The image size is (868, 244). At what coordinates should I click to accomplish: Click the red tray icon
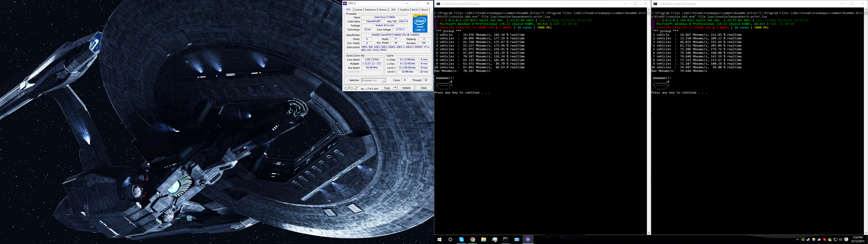825,240
